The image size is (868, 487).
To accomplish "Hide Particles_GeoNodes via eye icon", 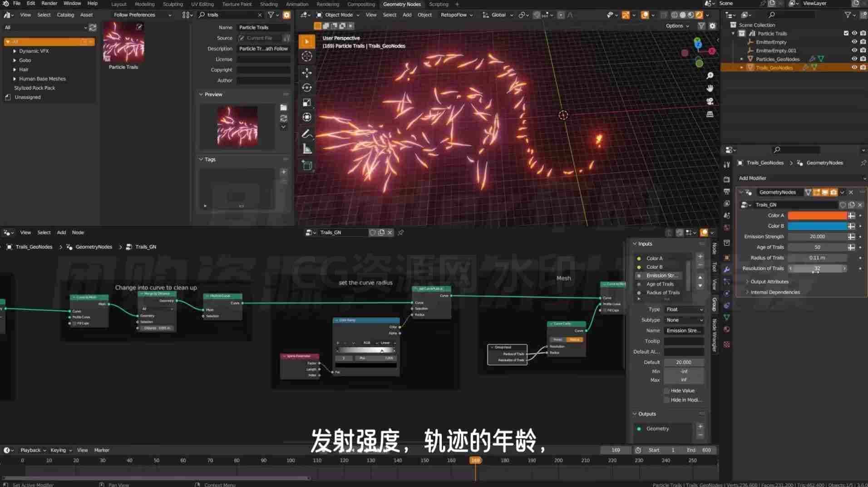I will pos(854,59).
